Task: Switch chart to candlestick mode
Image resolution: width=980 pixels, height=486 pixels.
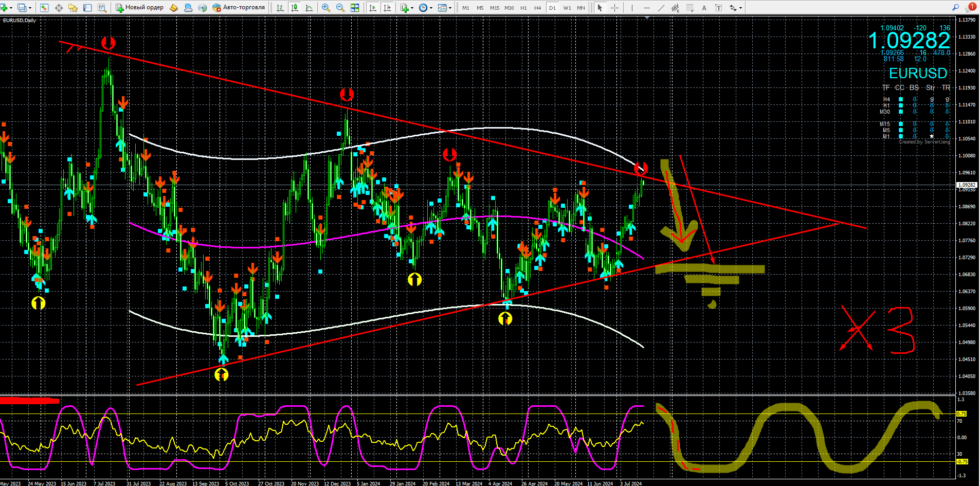Action: pos(295,8)
